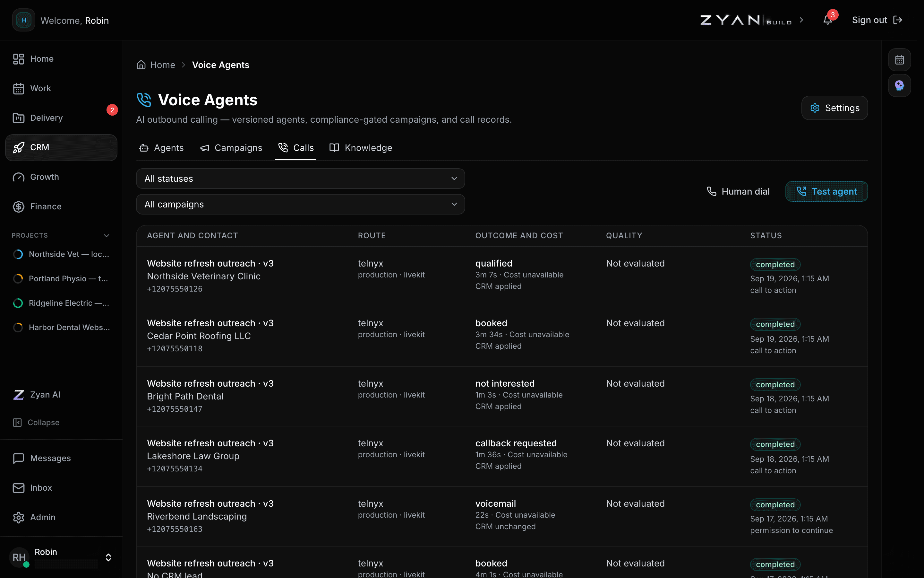924x578 pixels.
Task: Click the Collapse sidebar icon
Action: coord(17,422)
